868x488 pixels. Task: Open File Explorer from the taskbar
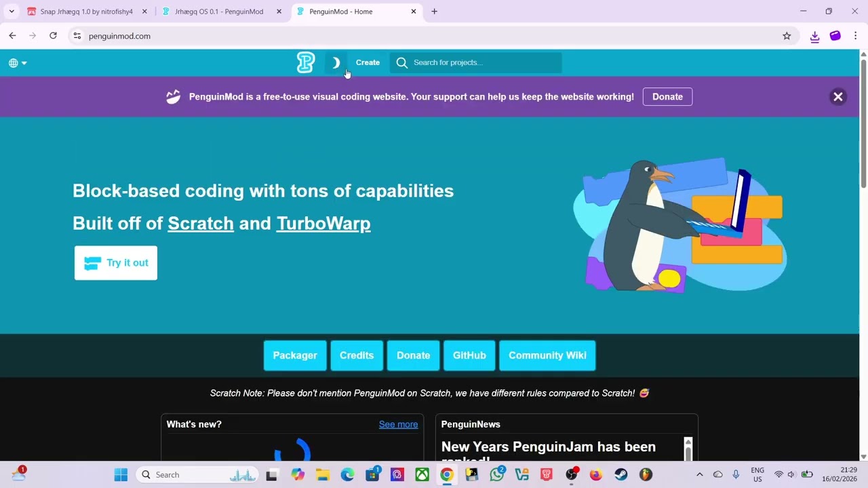click(323, 474)
